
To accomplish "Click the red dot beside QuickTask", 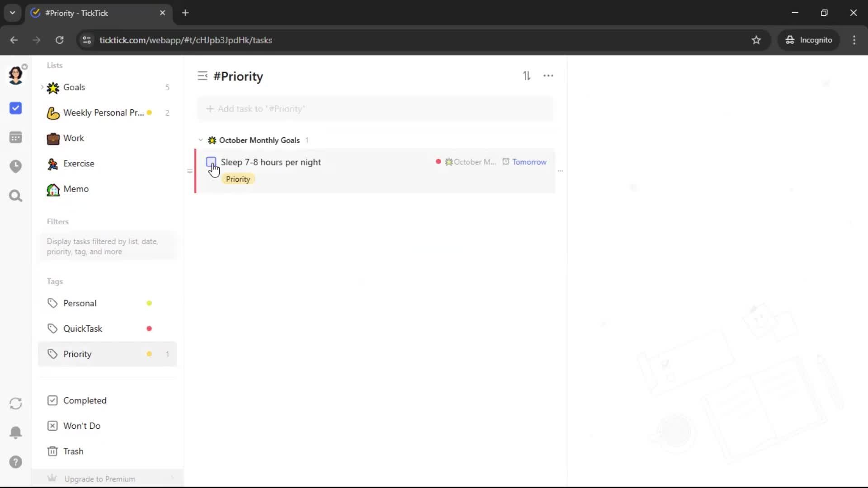I will pos(149,328).
